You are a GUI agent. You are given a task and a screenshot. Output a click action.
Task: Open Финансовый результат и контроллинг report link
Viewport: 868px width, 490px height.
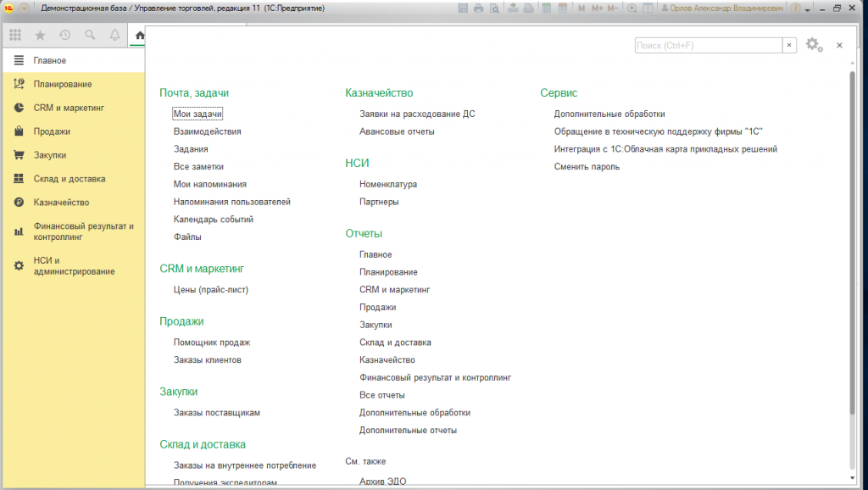coord(435,377)
